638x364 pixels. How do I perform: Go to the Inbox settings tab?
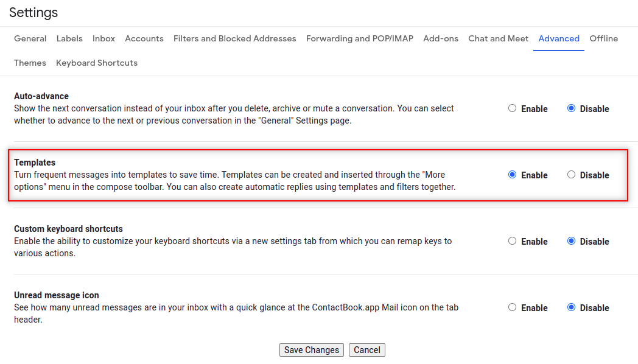103,38
